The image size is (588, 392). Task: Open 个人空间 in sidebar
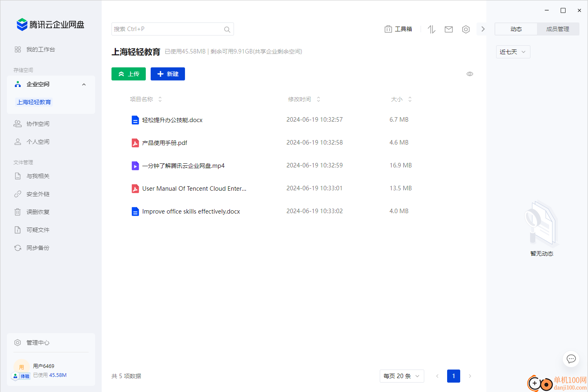(x=38, y=142)
